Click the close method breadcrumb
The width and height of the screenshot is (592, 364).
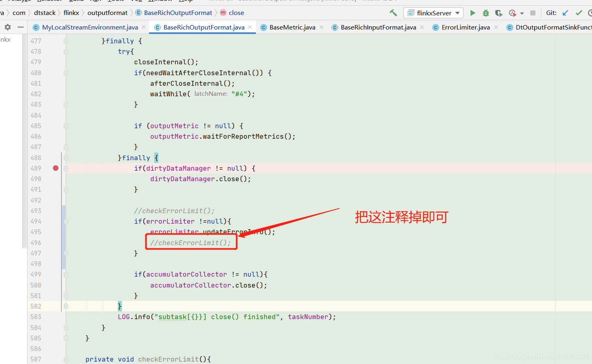pos(236,13)
